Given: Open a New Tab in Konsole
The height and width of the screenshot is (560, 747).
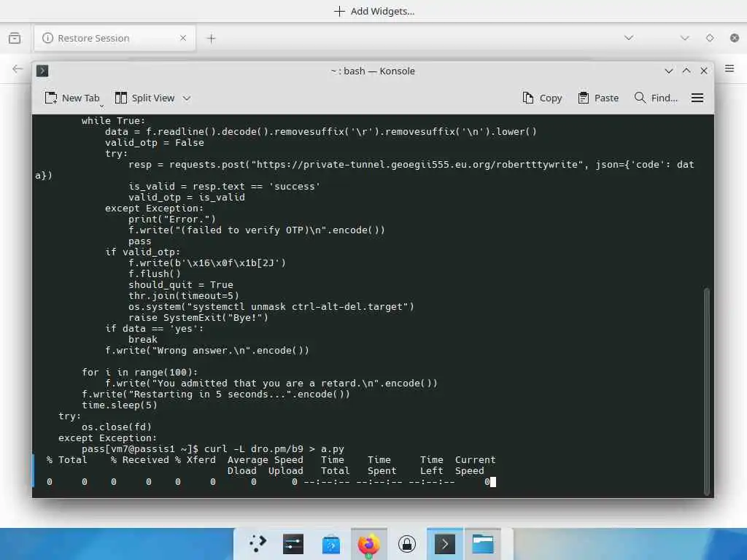Looking at the screenshot, I should 72,98.
